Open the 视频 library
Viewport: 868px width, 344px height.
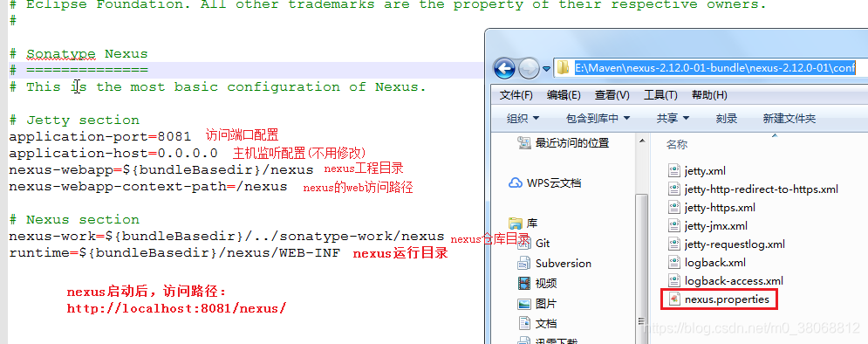click(546, 284)
